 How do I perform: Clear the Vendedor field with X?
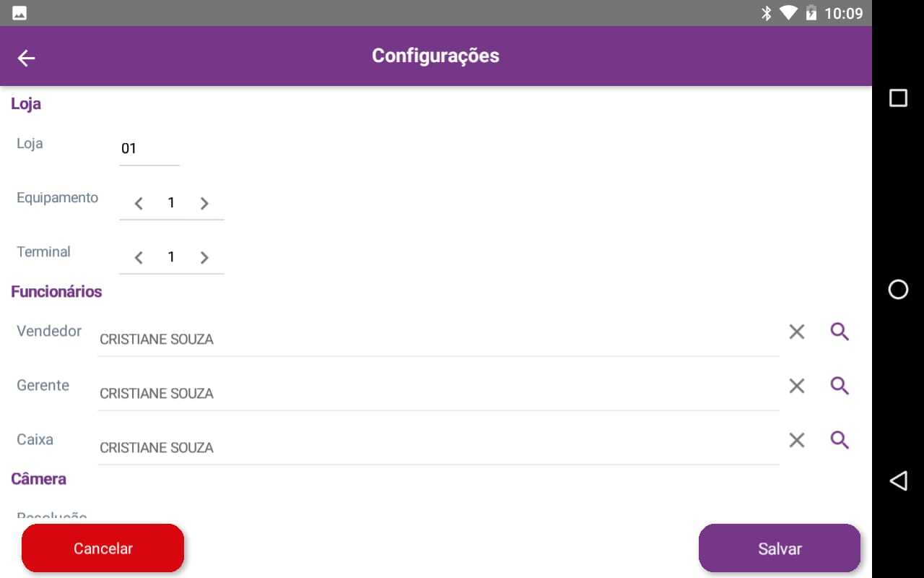pyautogui.click(x=797, y=332)
